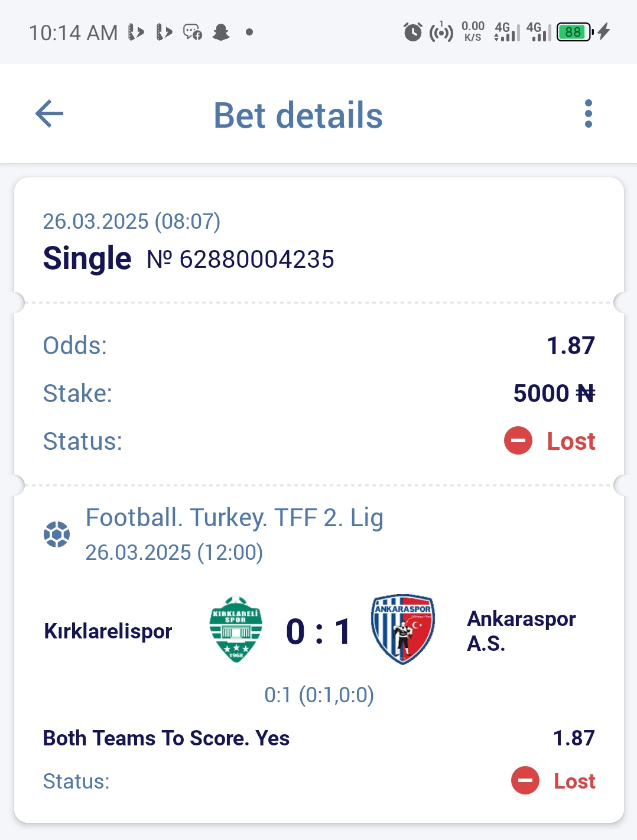Viewport: 637px width, 840px height.
Task: Tap the Both Teams To Score. Yes selection
Action: [x=167, y=738]
